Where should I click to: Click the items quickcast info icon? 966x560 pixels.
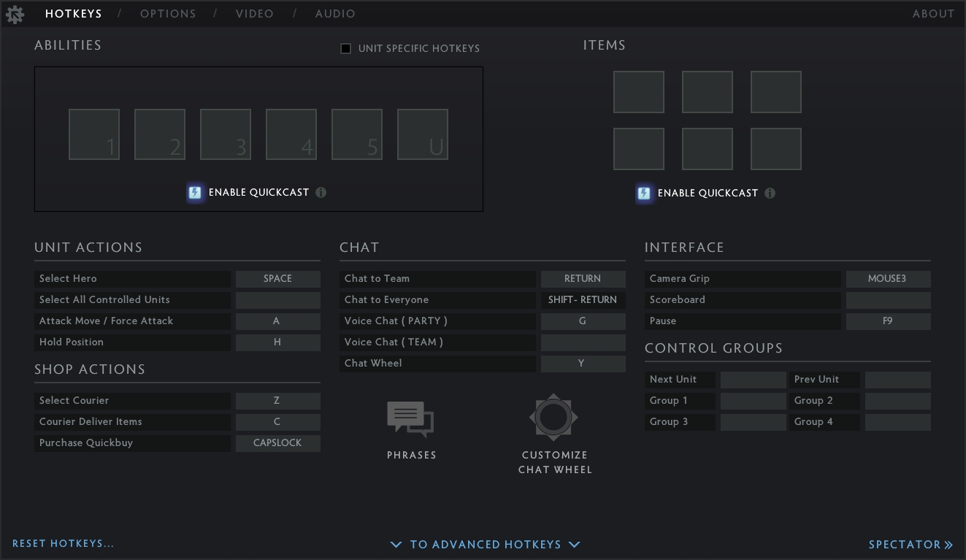(770, 193)
